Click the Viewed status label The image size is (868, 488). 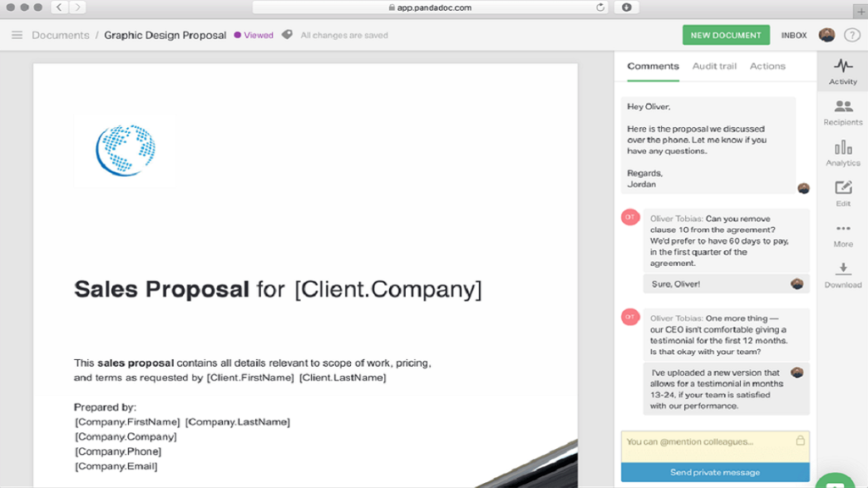(x=253, y=35)
